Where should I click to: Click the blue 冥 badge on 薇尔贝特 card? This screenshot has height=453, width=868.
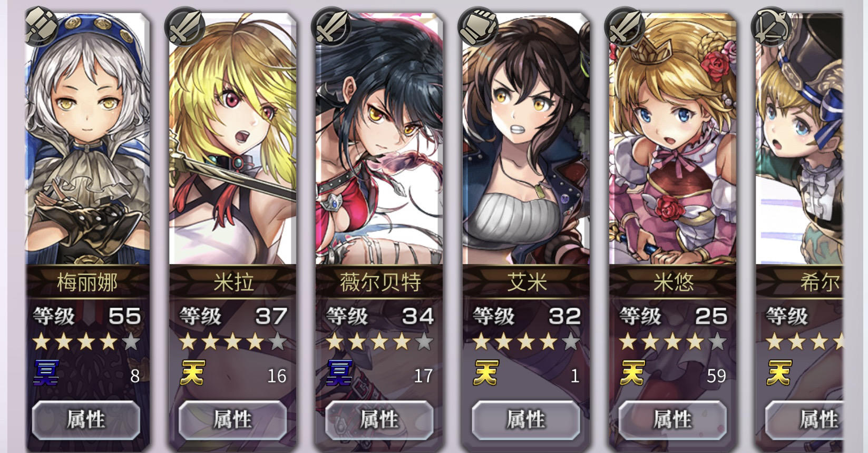(339, 373)
